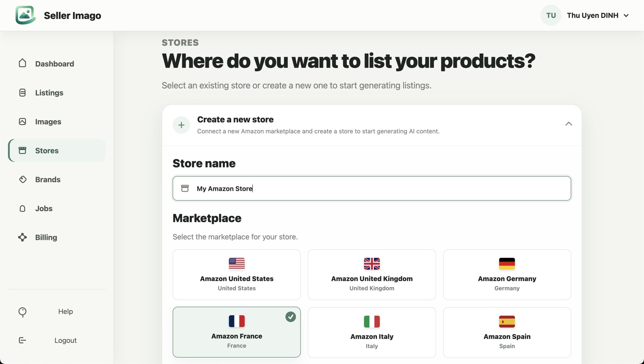Click the TU avatar circle
Image resolution: width=644 pixels, height=364 pixels.
point(551,15)
